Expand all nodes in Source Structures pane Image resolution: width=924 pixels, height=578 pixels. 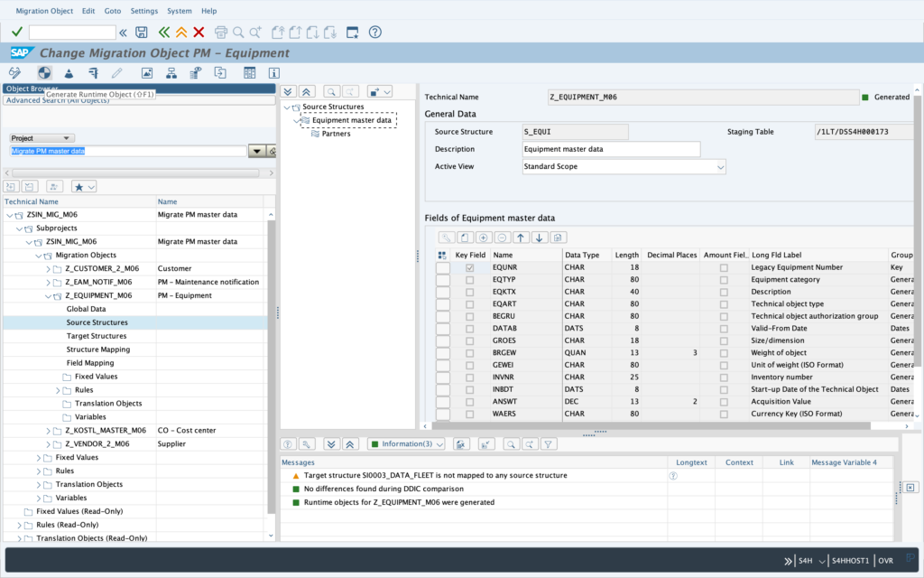coord(288,91)
